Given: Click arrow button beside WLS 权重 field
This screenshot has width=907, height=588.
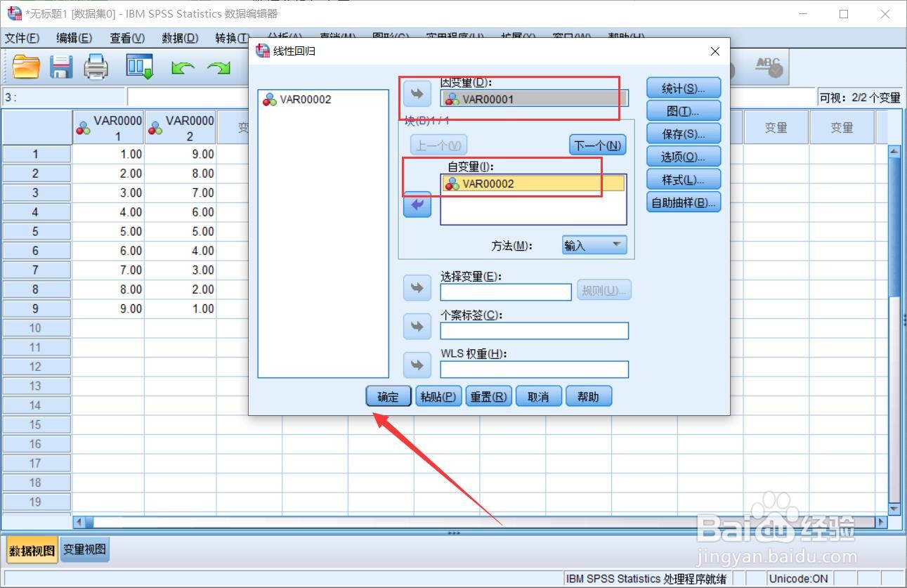Looking at the screenshot, I should [417, 365].
